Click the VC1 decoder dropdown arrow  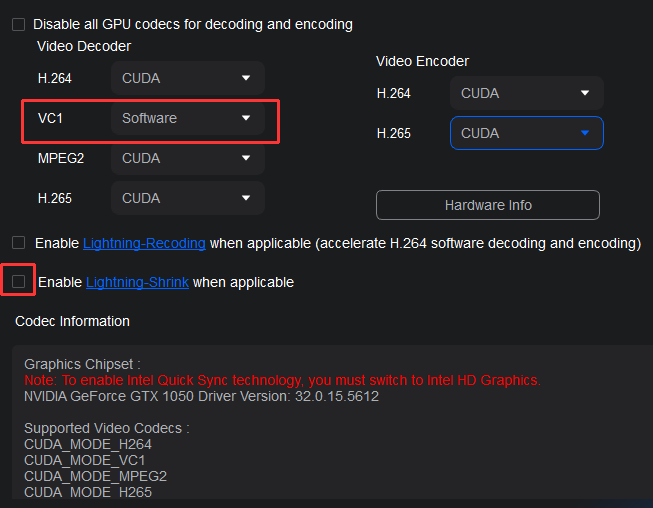click(x=246, y=118)
